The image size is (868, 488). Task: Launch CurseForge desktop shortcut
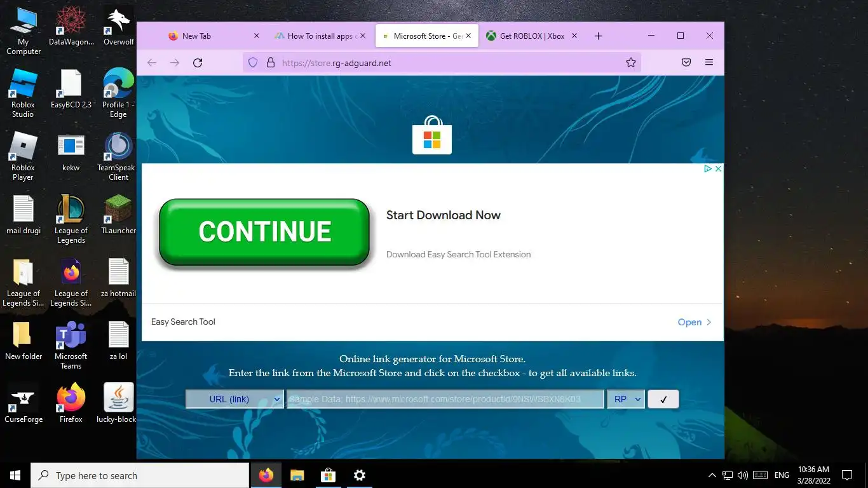coord(24,403)
